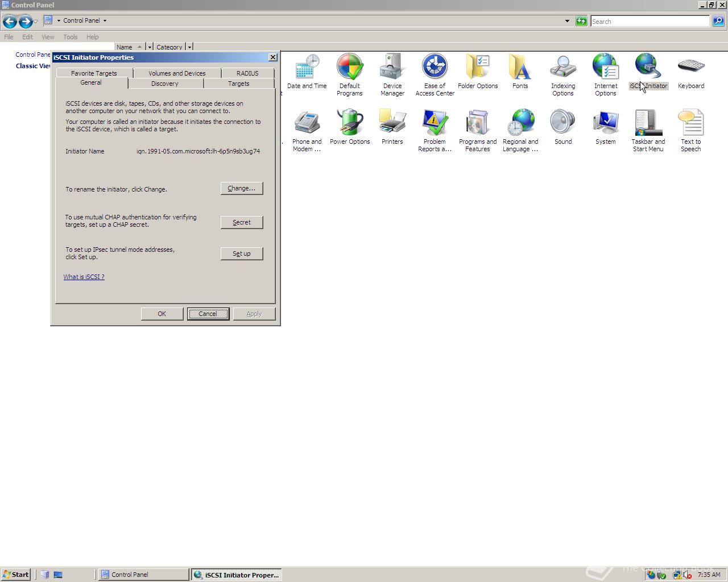728x582 pixels.
Task: Click iSCSI Initiator Properties taskbar button
Action: (237, 575)
